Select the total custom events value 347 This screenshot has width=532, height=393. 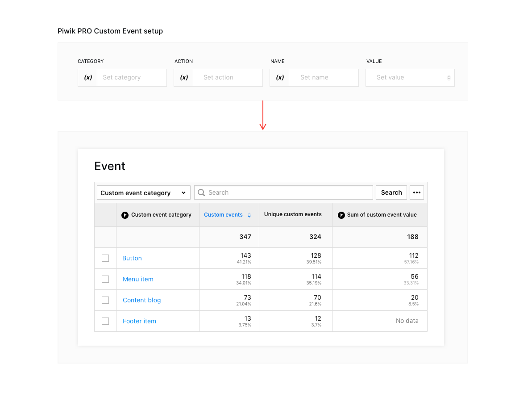(245, 237)
